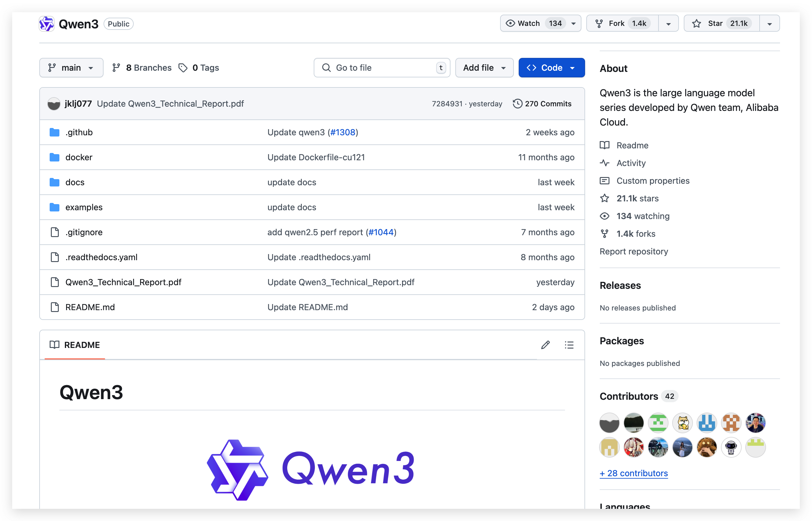Viewport: 812px width, 521px height.
Task: Click jklj077 commit author avatar
Action: [x=54, y=104]
